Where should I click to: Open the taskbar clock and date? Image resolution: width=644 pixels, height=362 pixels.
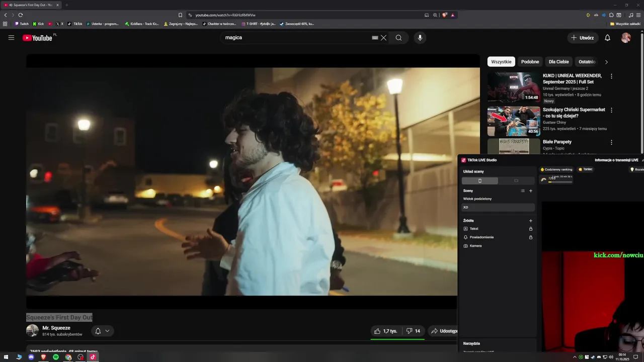click(622, 357)
